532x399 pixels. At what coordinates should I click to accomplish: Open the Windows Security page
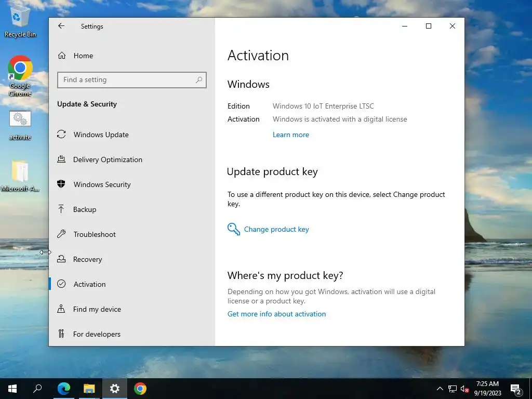[102, 184]
